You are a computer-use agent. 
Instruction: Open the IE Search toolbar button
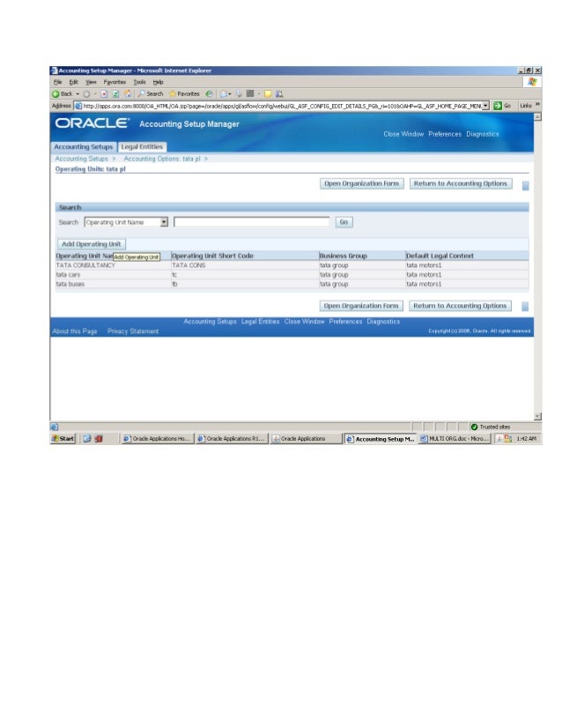[151, 93]
